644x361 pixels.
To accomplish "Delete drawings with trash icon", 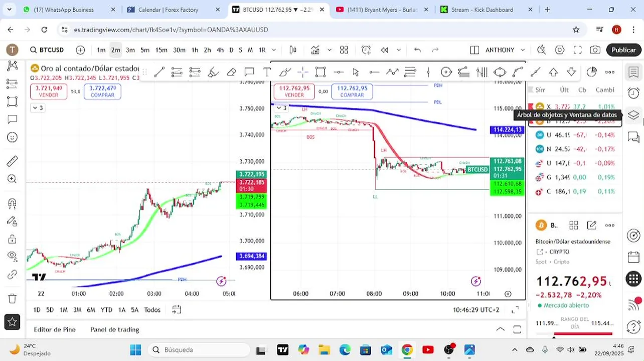I will pos(12,298).
